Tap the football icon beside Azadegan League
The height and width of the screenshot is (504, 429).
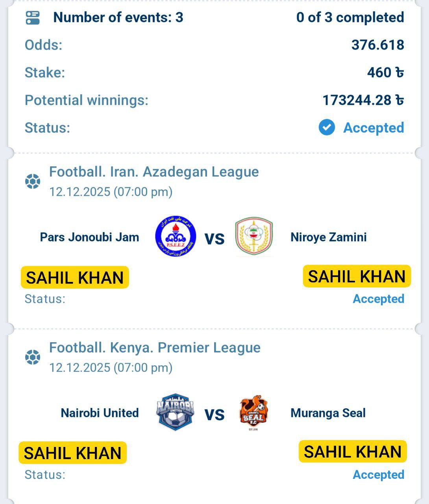click(x=33, y=182)
